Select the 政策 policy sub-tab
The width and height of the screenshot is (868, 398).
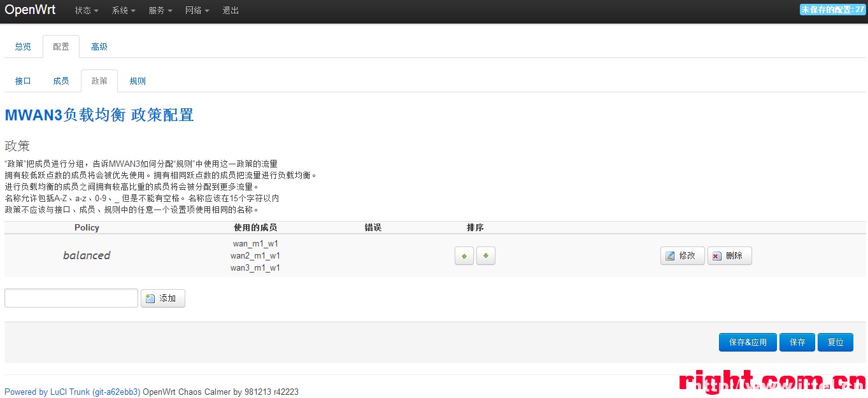pyautogui.click(x=99, y=81)
